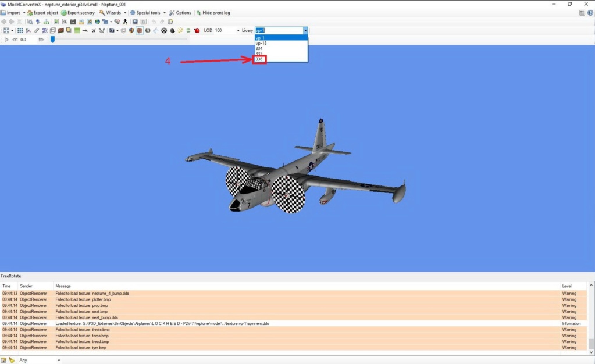Click the red teapot icon
This screenshot has width=595, height=364.
click(x=197, y=30)
